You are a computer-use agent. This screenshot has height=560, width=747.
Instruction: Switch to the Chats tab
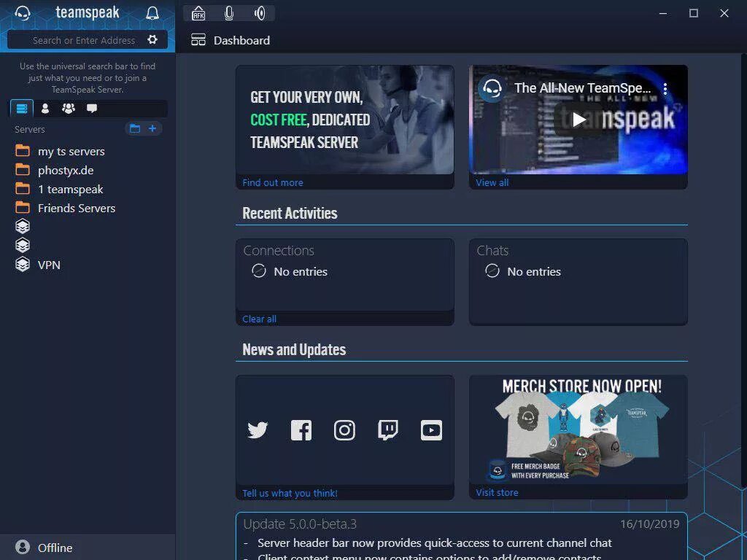click(x=92, y=109)
